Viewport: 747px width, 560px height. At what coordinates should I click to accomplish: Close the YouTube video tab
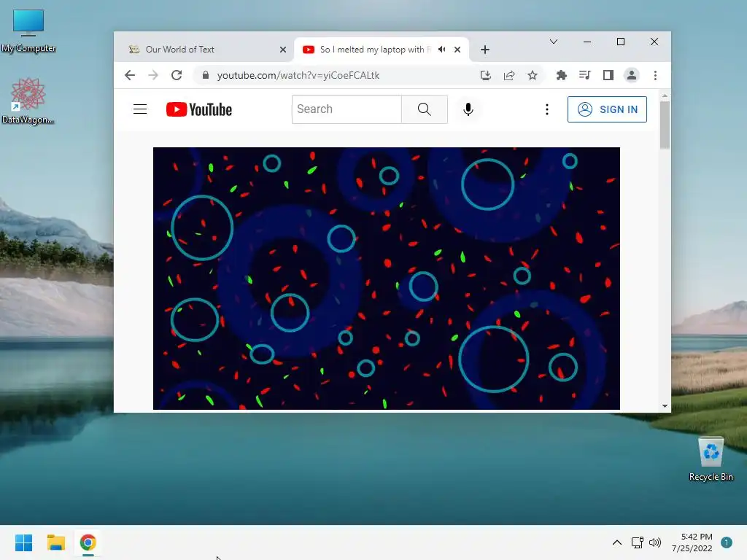coord(457,50)
